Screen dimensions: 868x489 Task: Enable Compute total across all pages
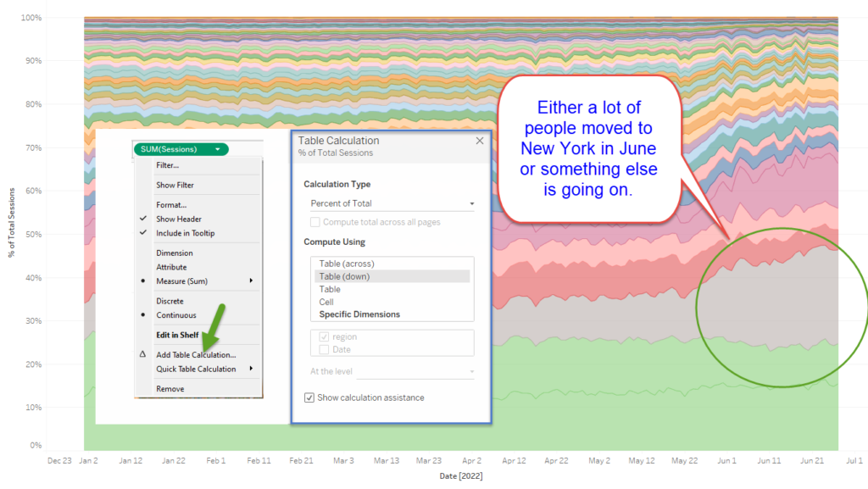tap(313, 221)
